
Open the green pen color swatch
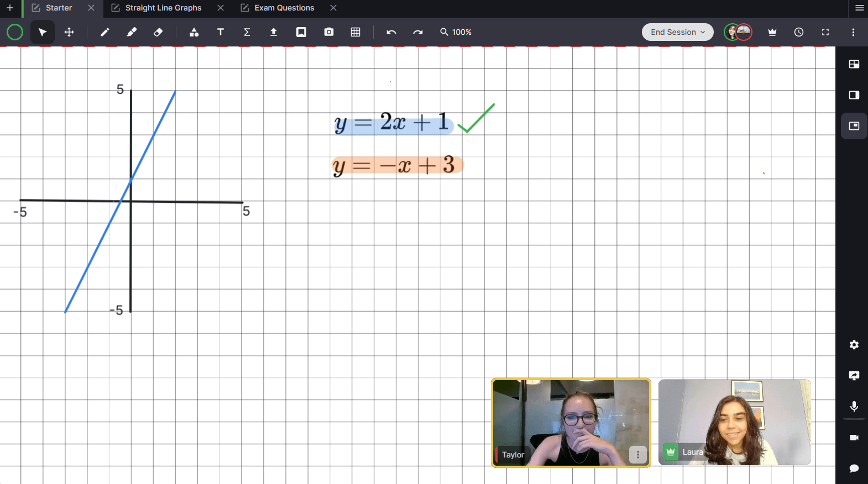[15, 32]
